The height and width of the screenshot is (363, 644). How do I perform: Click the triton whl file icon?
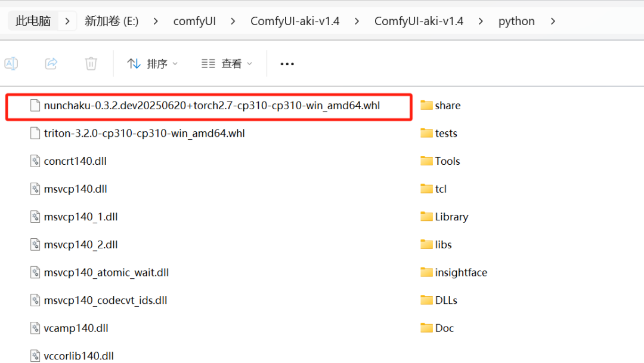(x=35, y=134)
